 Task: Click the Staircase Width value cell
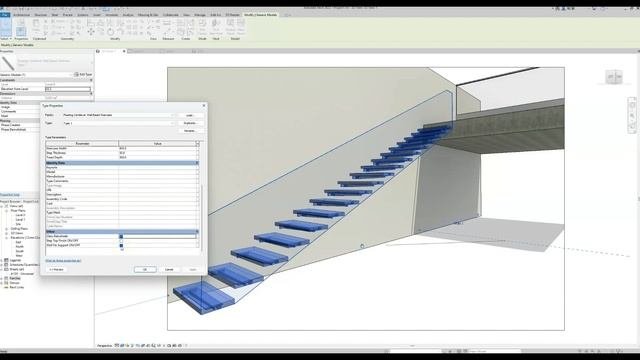[157, 148]
